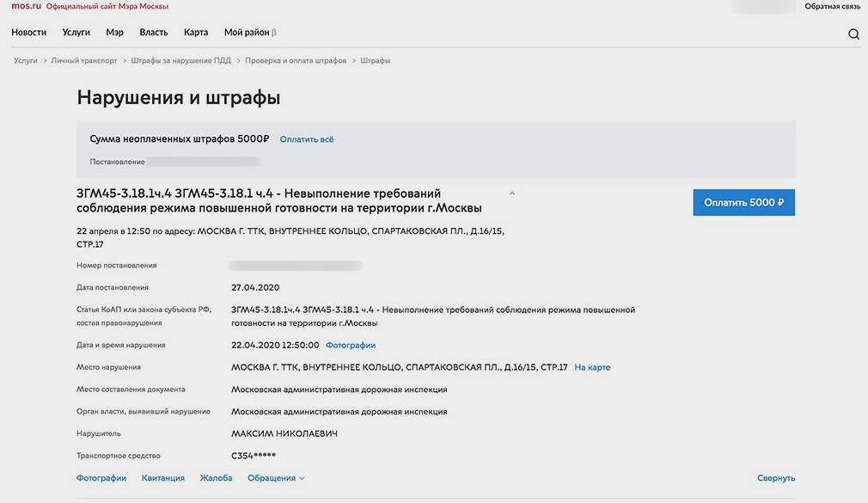Expand the Обращения dropdown
The image size is (868, 503).
click(276, 478)
